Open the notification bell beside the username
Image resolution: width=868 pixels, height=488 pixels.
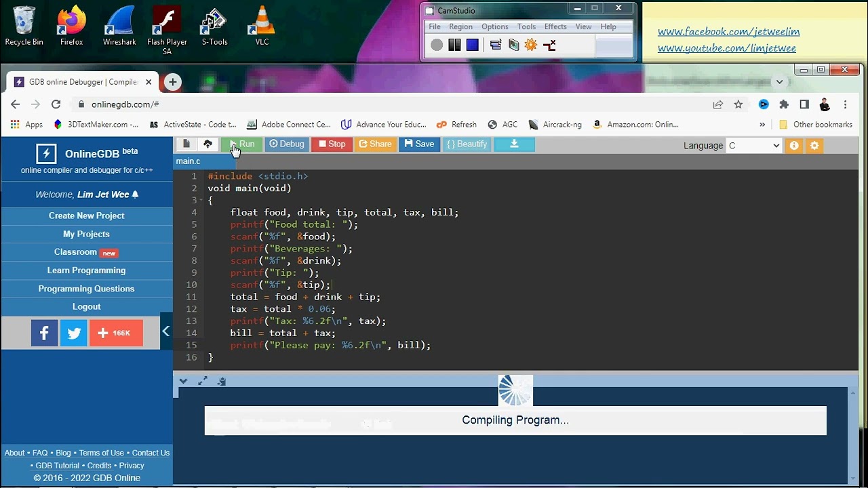pos(135,195)
